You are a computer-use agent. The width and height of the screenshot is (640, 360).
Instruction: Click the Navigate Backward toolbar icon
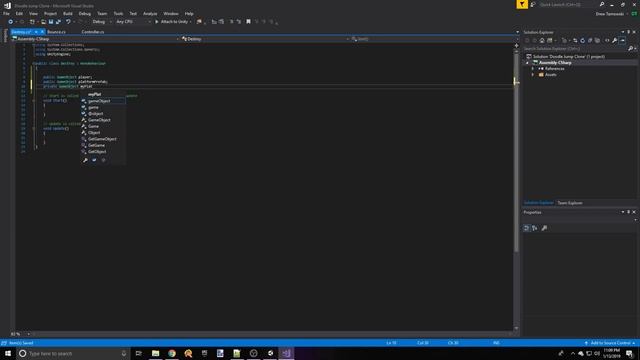11,22
